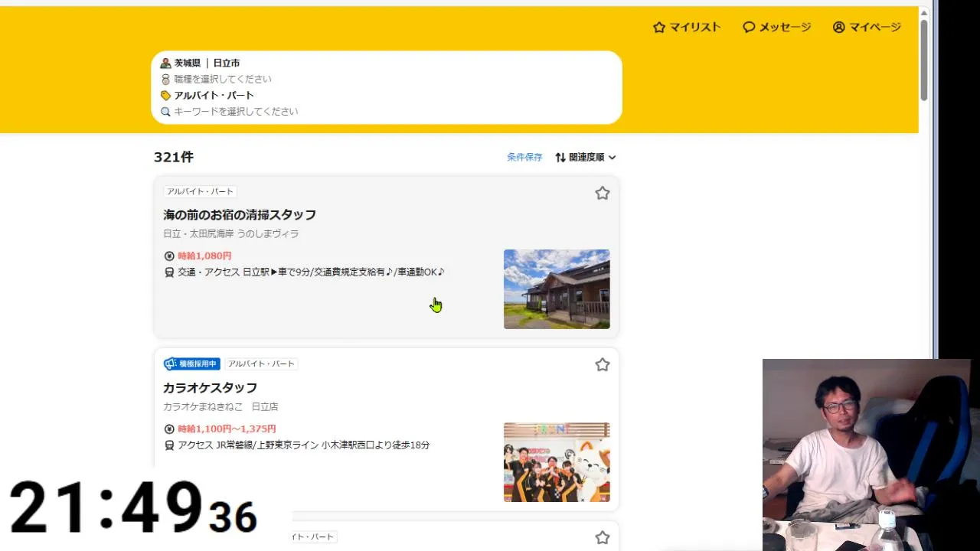The height and width of the screenshot is (551, 980).
Task: Click 日立・太田尻海岸 うのしまヴィラ text
Action: (231, 233)
